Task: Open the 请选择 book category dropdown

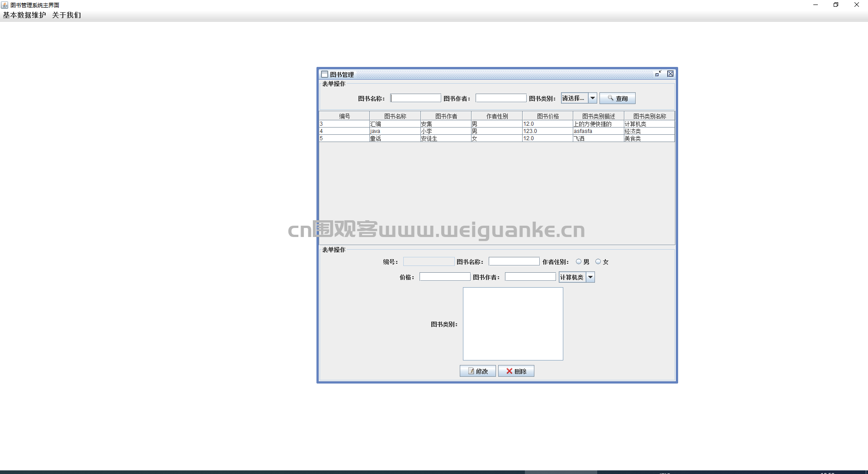Action: (579, 98)
